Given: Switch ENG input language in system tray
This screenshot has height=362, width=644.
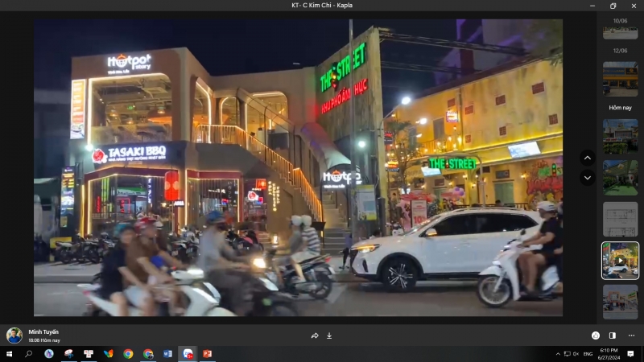Looking at the screenshot, I should click(x=588, y=354).
